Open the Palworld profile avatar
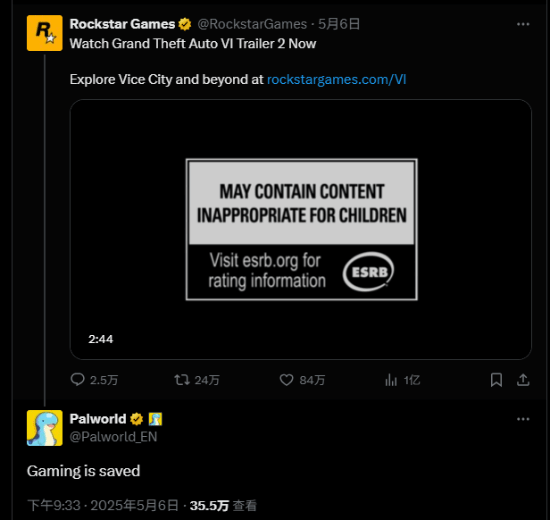Image resolution: width=550 pixels, height=520 pixels. (x=45, y=428)
